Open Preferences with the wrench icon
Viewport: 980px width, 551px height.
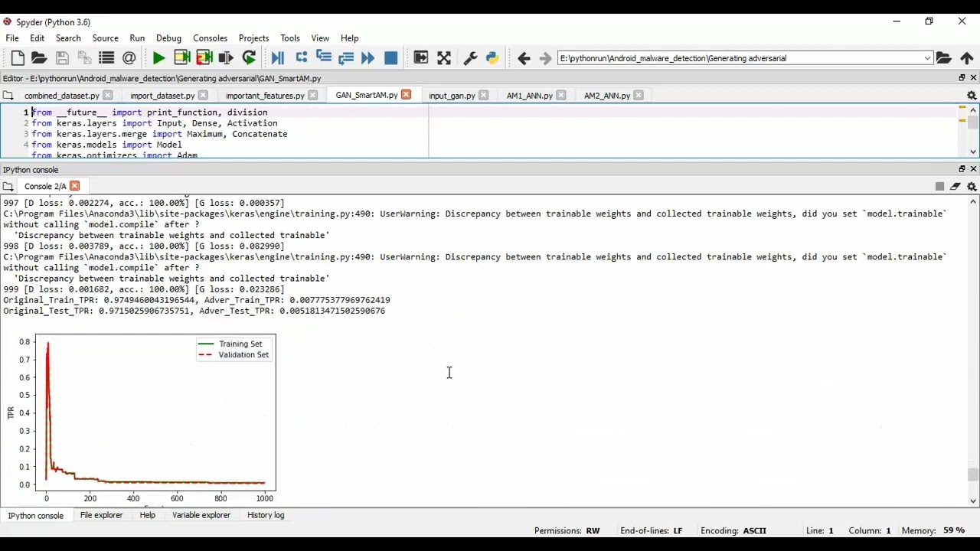tap(470, 58)
